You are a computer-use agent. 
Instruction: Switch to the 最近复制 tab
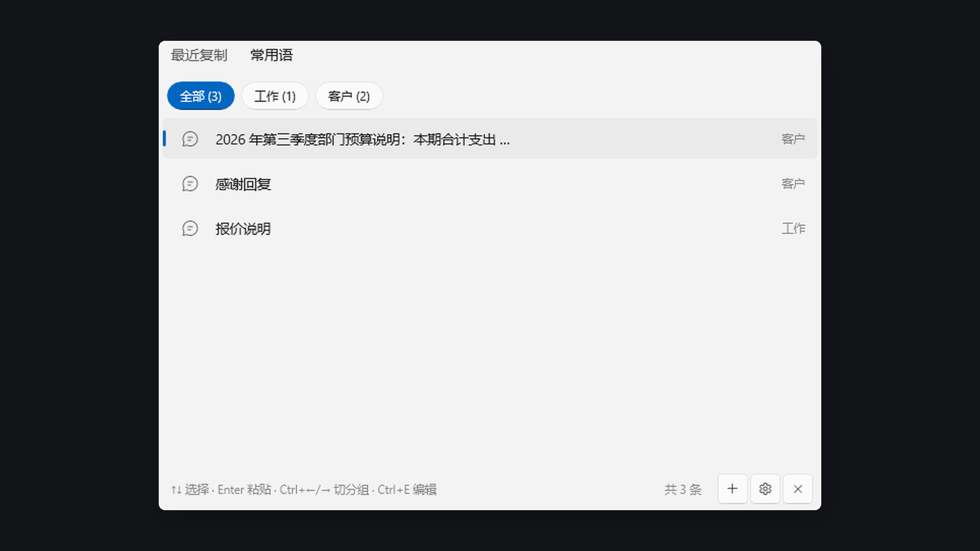199,55
